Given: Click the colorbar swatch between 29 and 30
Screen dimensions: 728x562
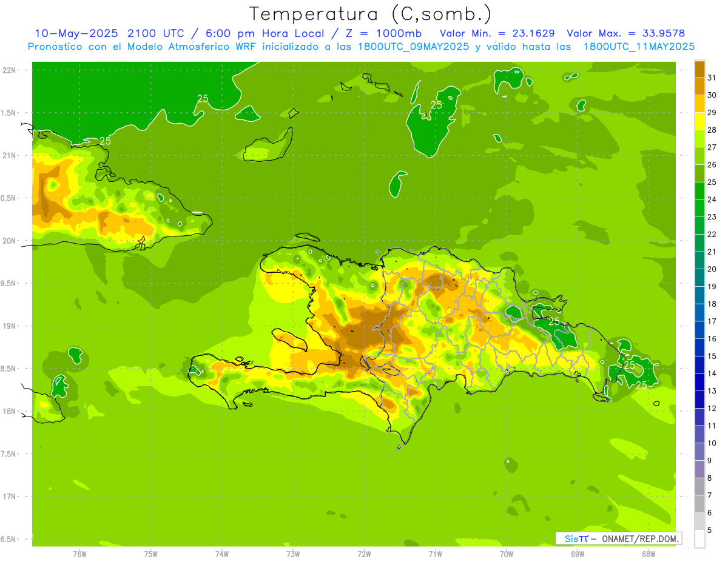Looking at the screenshot, I should (699, 103).
